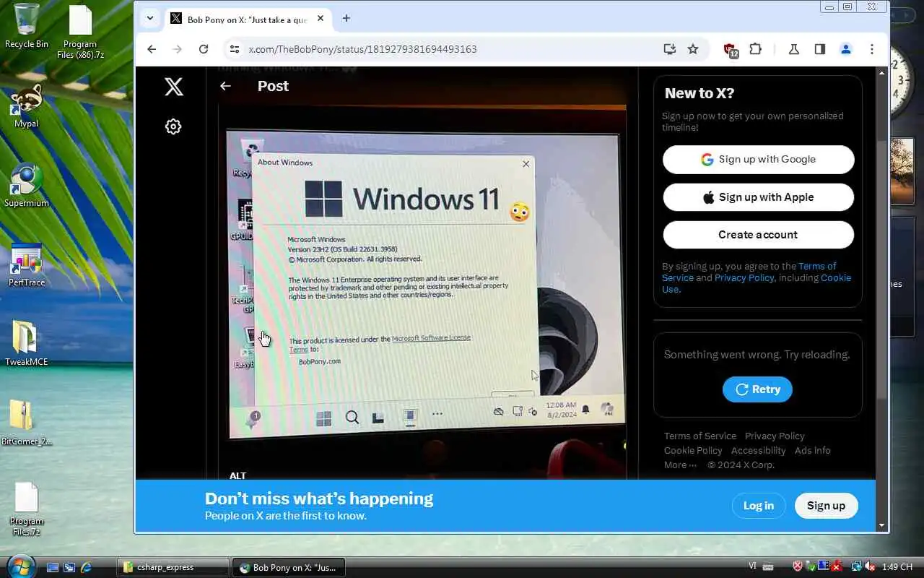Open the browser profile avatar
The height and width of the screenshot is (578, 924).
pyautogui.click(x=846, y=49)
